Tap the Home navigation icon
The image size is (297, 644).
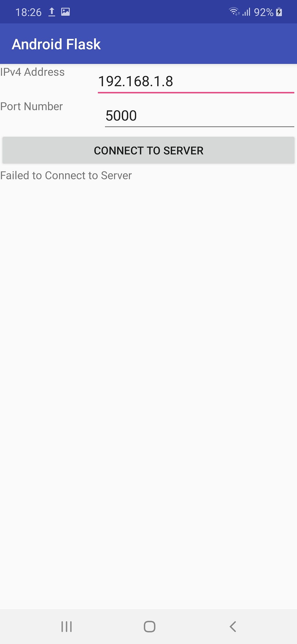point(150,626)
